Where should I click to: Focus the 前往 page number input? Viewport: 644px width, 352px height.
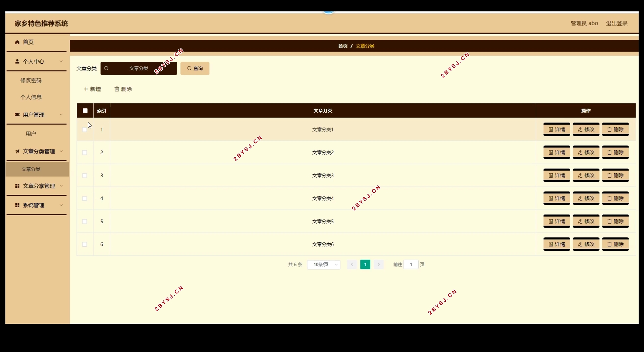tap(411, 265)
